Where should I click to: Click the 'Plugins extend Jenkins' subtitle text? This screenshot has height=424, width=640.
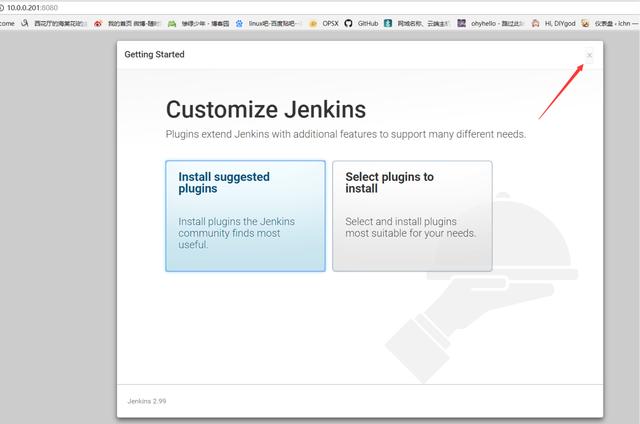pyautogui.click(x=346, y=134)
